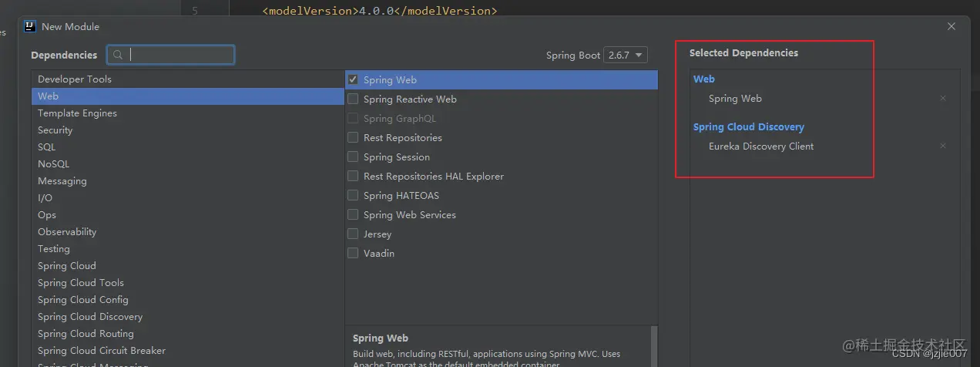
Task: Click the IntelliJ logo in New Module title
Action: 30,26
